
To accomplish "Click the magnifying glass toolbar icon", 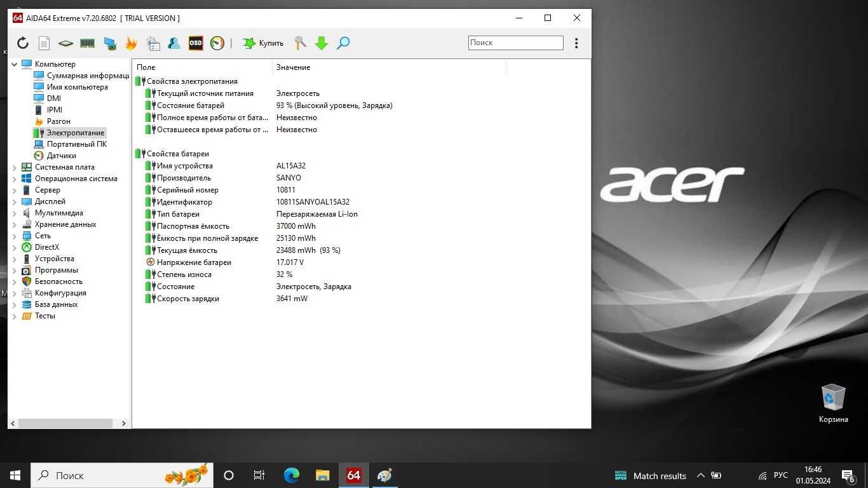I will [x=343, y=43].
